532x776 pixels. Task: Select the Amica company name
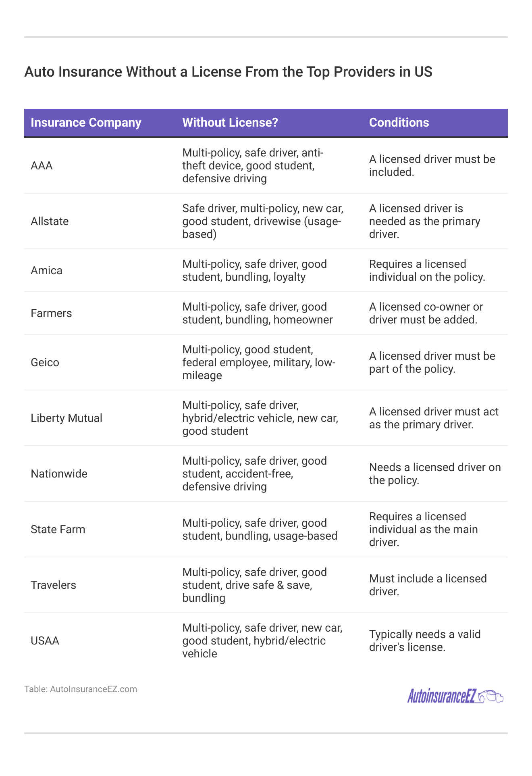click(x=46, y=271)
